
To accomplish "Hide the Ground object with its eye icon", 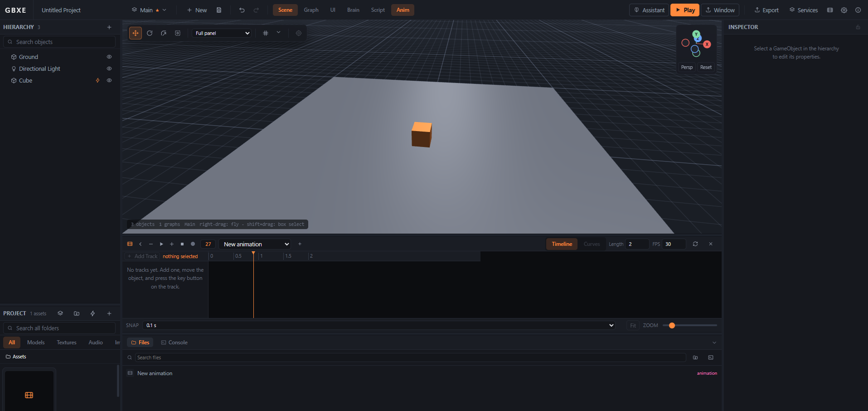I will 109,57.
